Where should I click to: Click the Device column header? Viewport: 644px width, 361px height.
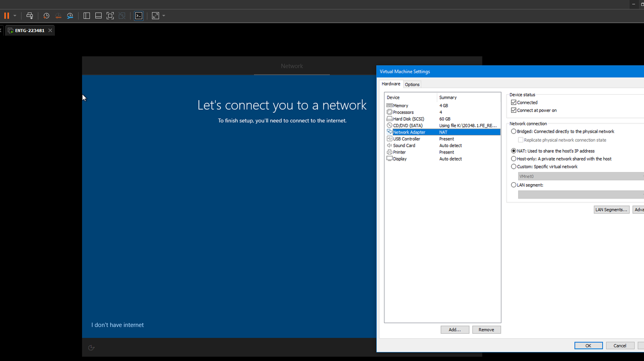point(411,97)
